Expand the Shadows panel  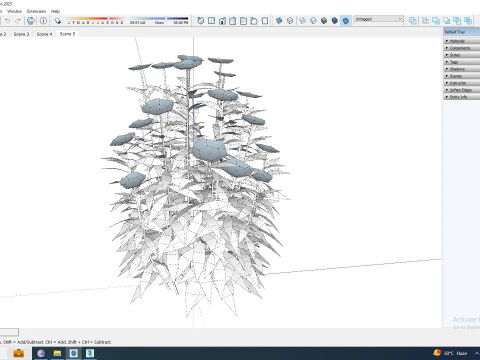pyautogui.click(x=462, y=69)
